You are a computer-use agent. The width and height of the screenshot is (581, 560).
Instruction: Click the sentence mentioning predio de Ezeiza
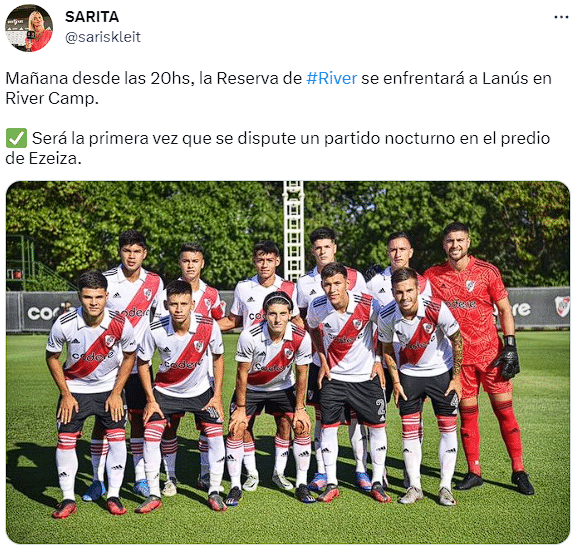(278, 148)
